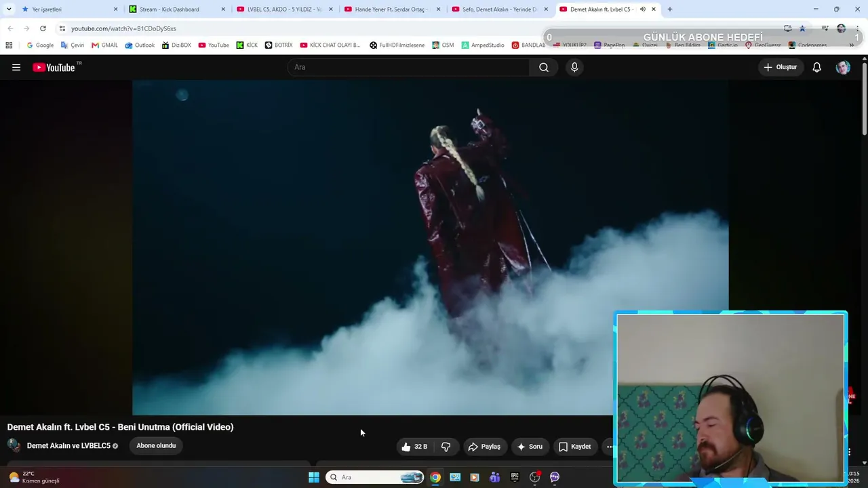Click the Soru ask button

530,447
